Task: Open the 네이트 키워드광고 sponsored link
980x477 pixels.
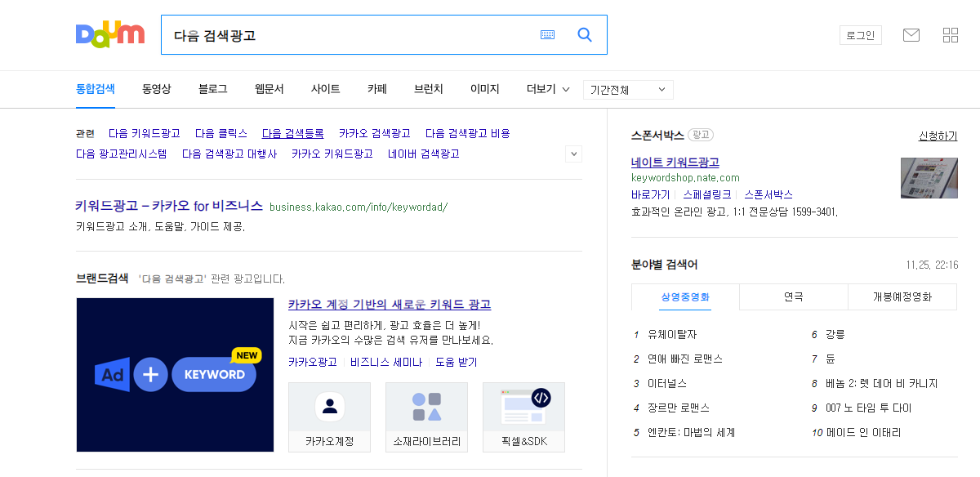Action: 675,163
